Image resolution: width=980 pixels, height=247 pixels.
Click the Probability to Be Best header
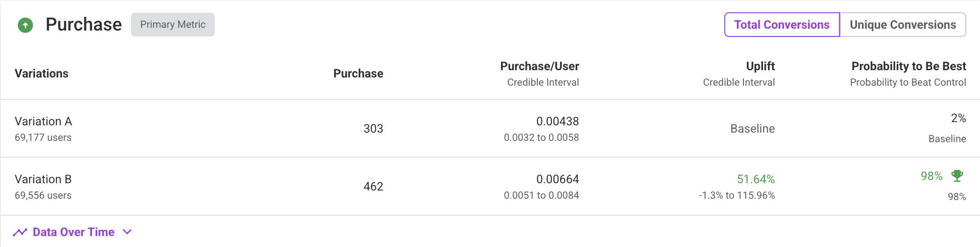pyautogui.click(x=909, y=66)
